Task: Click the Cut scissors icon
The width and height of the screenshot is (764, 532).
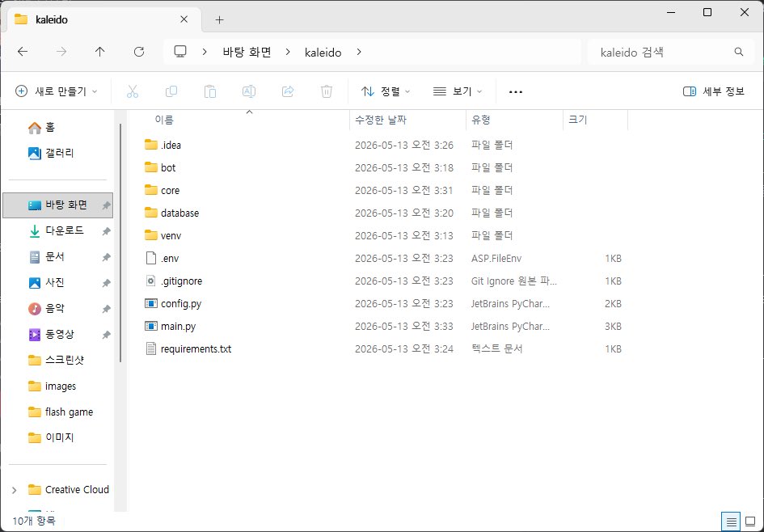Action: (x=132, y=91)
